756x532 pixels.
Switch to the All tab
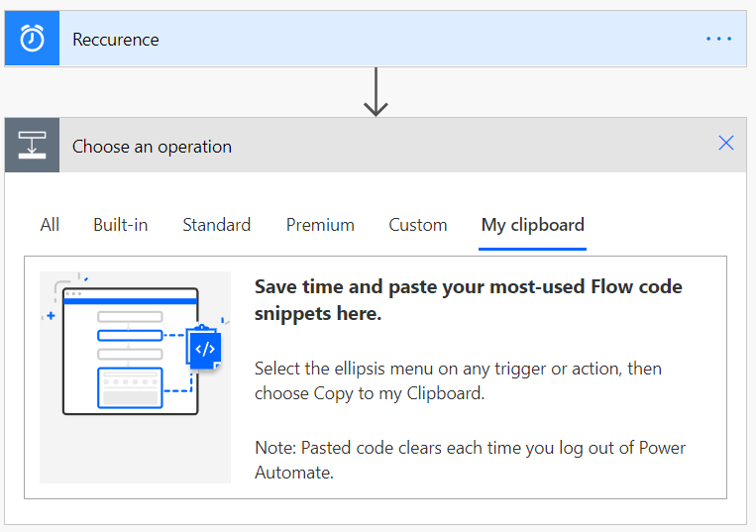(x=50, y=225)
